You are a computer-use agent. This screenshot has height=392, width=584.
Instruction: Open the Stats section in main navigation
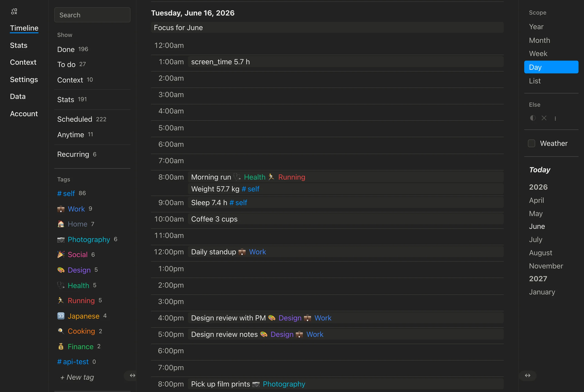click(x=18, y=45)
